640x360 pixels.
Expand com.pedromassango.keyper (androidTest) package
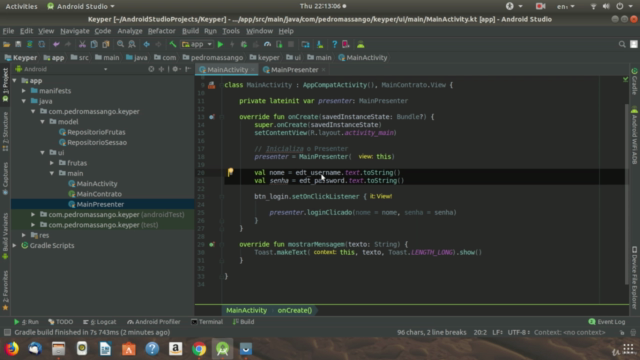click(x=33, y=214)
